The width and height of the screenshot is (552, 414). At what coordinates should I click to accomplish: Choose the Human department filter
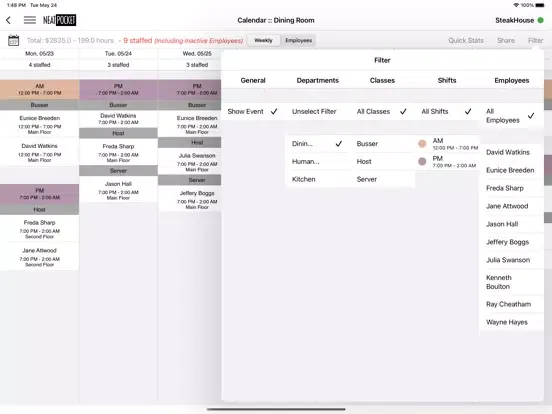coord(318,162)
